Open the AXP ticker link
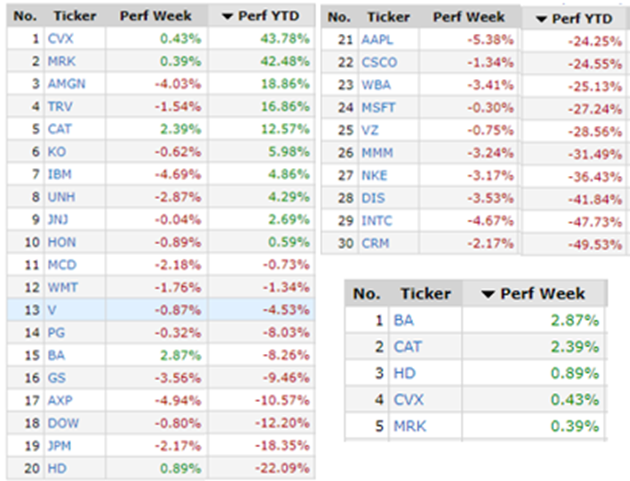 pos(60,400)
